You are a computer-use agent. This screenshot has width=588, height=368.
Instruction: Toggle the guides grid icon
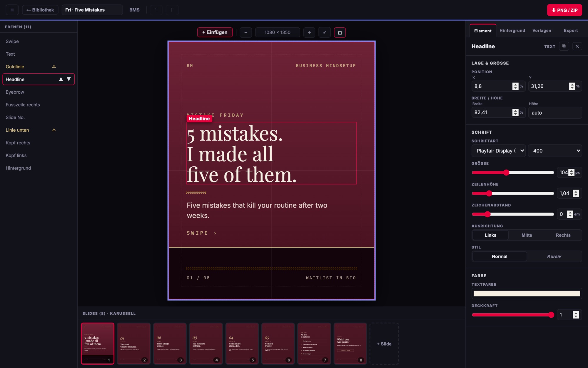pos(340,32)
